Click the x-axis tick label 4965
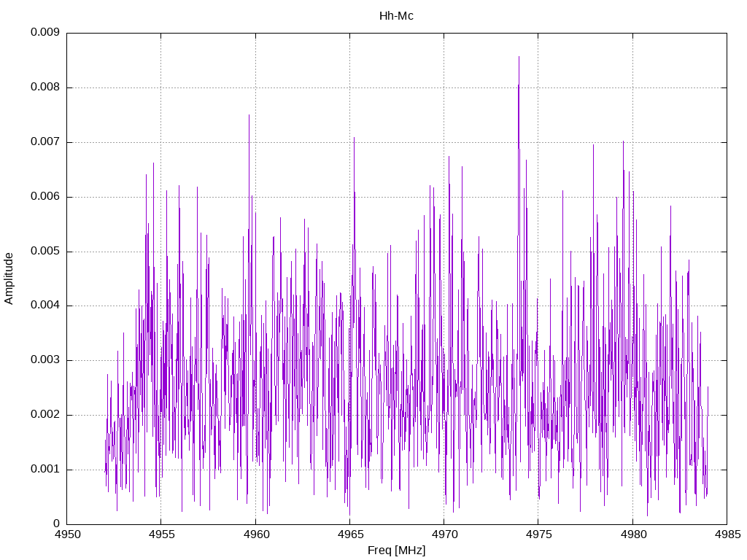The height and width of the screenshot is (560, 747). 350,534
